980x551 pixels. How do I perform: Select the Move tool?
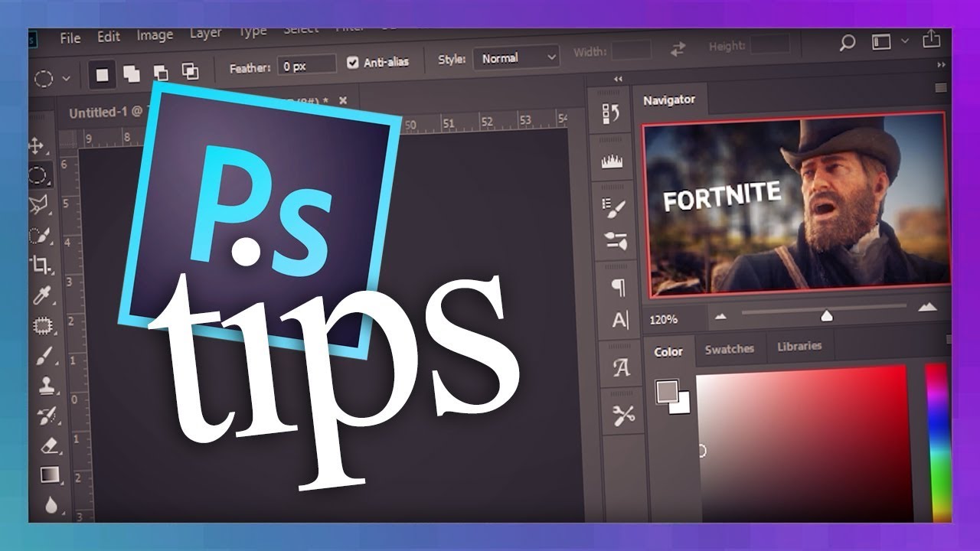[37, 145]
